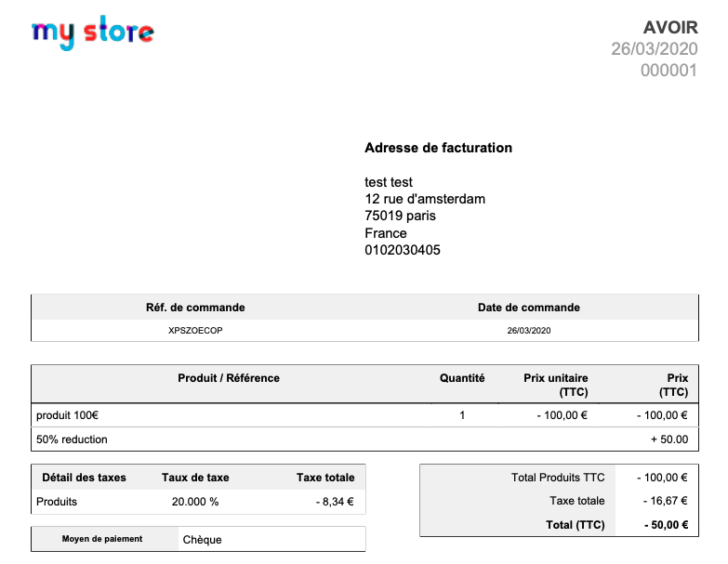
Task: Click the Taxe totale amount - 16,67 €
Action: (x=665, y=501)
